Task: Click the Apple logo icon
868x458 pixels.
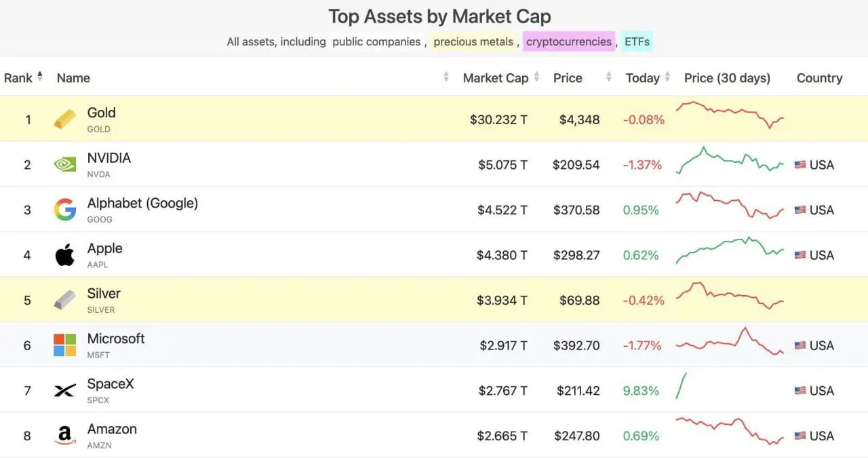Action: point(65,255)
